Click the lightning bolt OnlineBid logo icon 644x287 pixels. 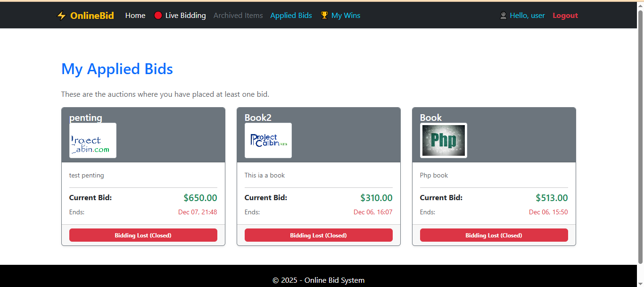coord(61,15)
